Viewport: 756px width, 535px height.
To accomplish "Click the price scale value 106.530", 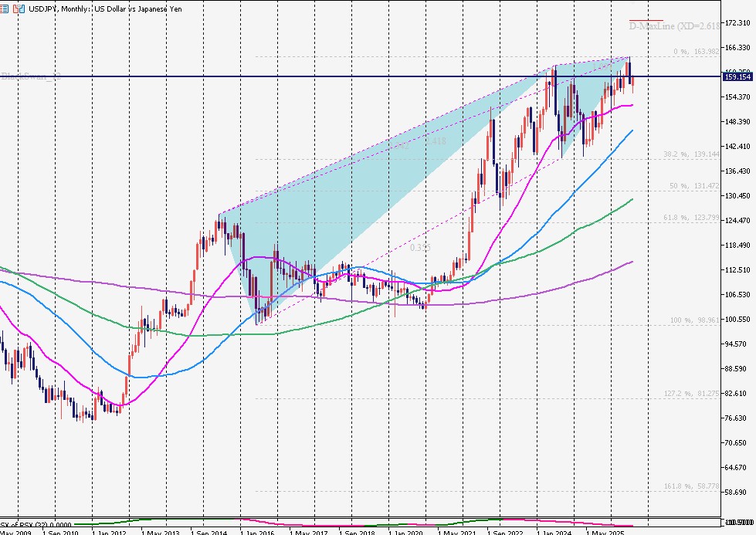I will point(738,294).
